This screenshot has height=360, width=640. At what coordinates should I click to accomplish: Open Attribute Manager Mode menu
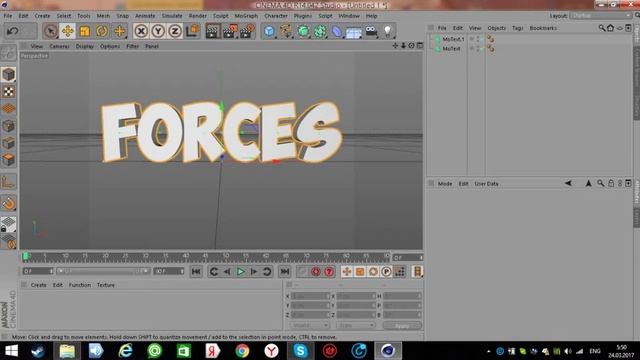(x=445, y=184)
